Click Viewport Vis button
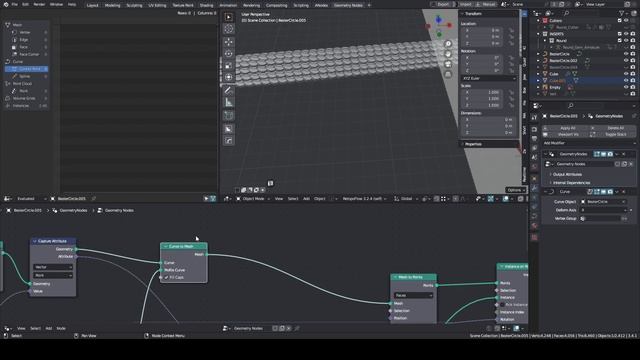Screen dimensions: 640x360 tap(565, 134)
